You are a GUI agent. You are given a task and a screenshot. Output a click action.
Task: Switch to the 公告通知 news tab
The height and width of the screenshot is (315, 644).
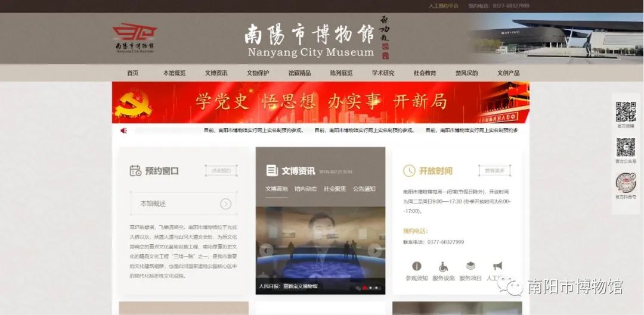tap(364, 189)
